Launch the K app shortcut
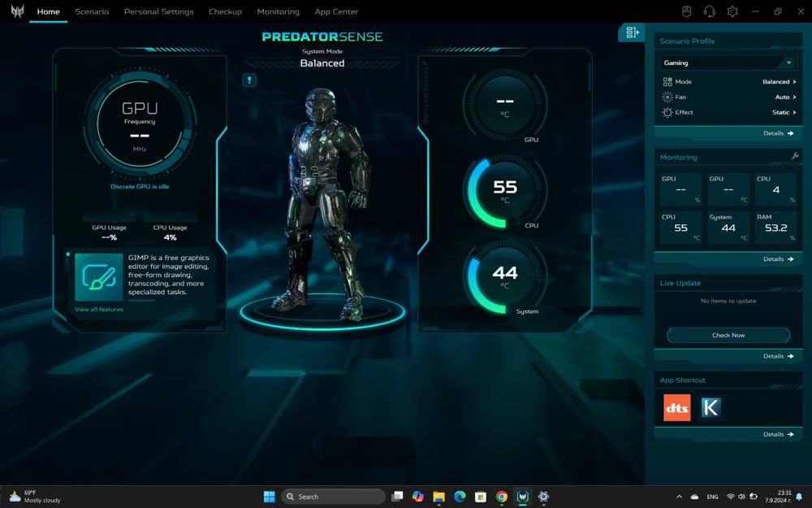812x508 pixels. 711,407
